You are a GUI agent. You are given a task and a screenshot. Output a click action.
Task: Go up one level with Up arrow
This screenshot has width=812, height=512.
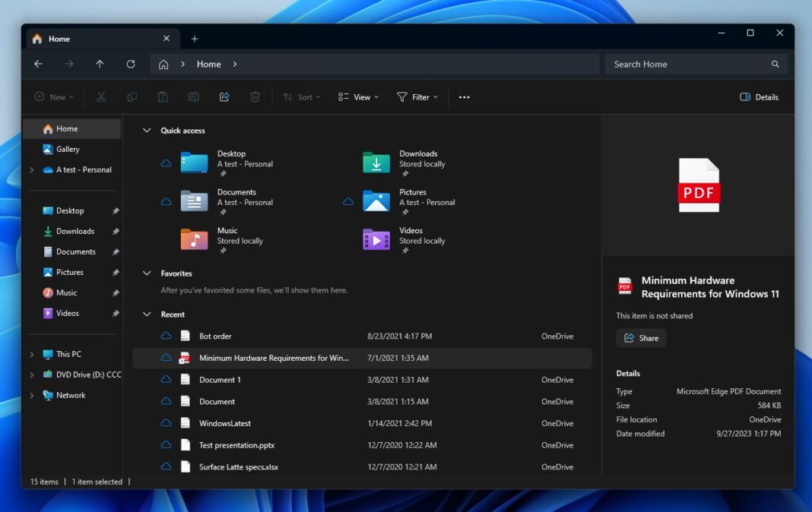[100, 65]
